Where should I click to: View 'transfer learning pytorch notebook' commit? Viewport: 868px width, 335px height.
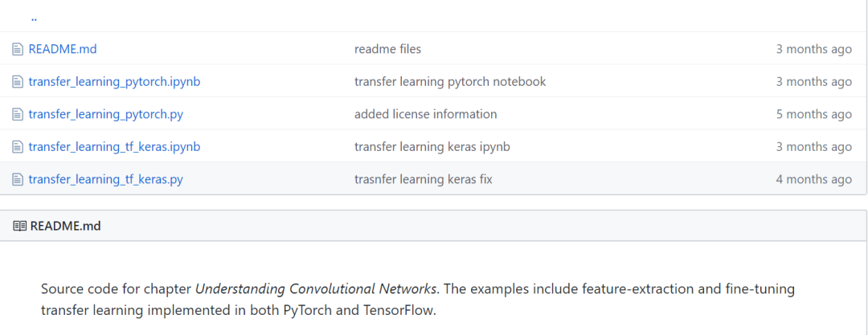point(450,82)
